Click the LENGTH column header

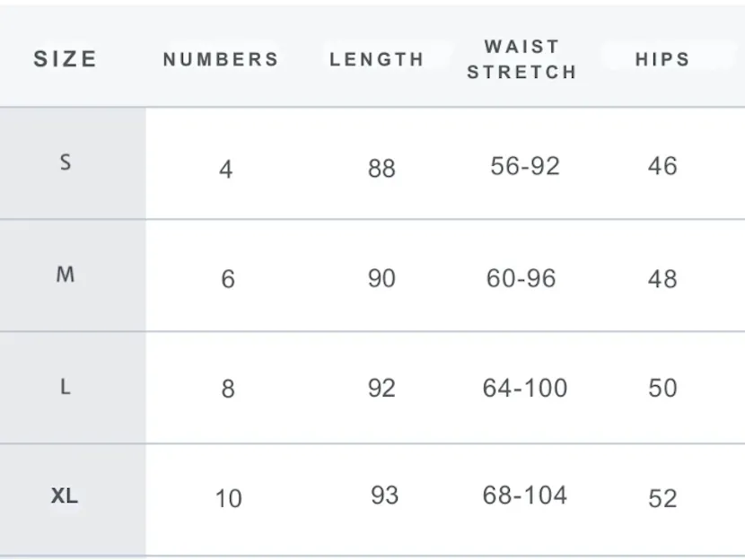tap(377, 59)
